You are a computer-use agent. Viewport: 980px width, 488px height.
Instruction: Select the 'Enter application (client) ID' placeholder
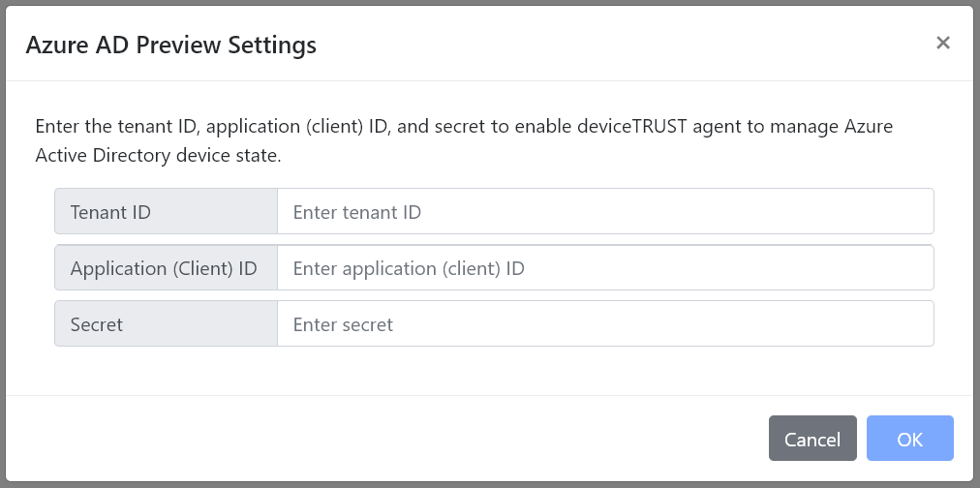[408, 268]
